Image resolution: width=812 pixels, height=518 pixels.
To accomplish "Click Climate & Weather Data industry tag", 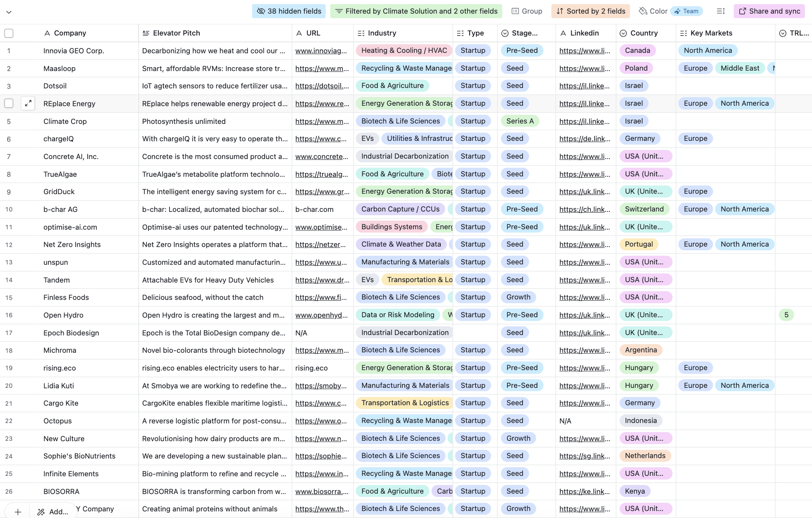I will coord(401,244).
